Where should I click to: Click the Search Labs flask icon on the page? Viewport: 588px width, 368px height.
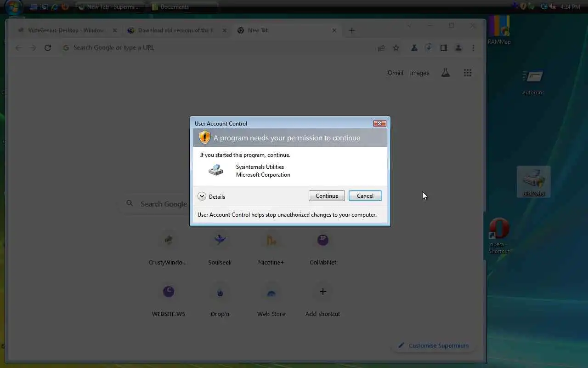[x=446, y=73]
